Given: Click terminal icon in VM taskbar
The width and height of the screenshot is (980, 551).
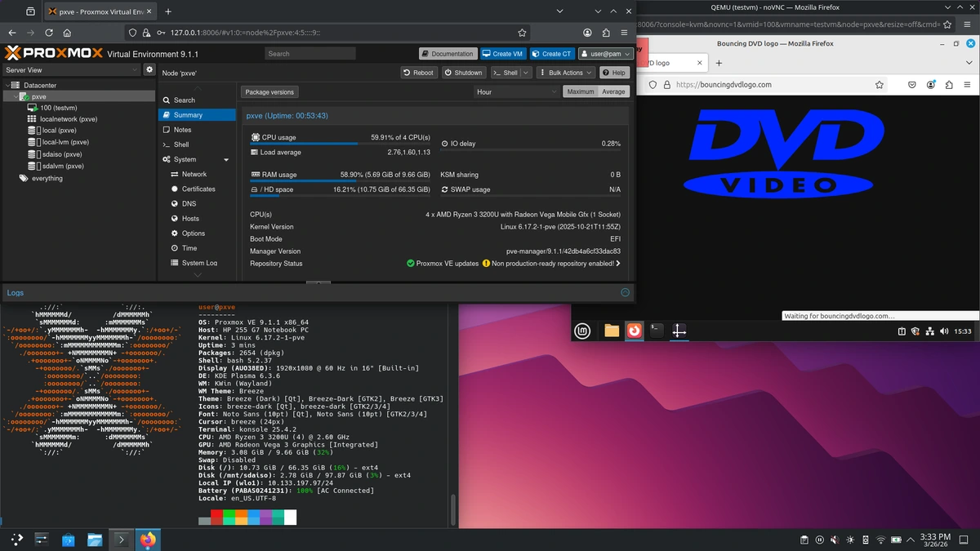Looking at the screenshot, I should click(656, 331).
